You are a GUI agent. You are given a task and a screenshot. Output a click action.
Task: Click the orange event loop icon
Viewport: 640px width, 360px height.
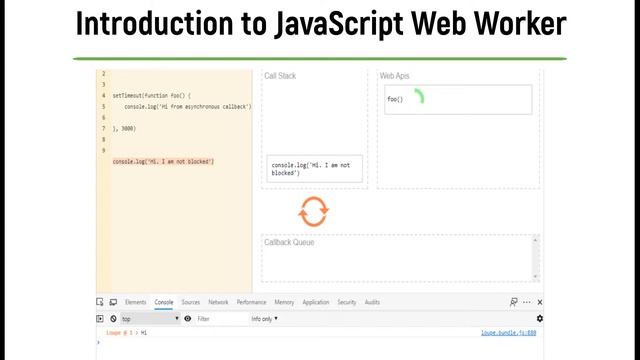[313, 211]
